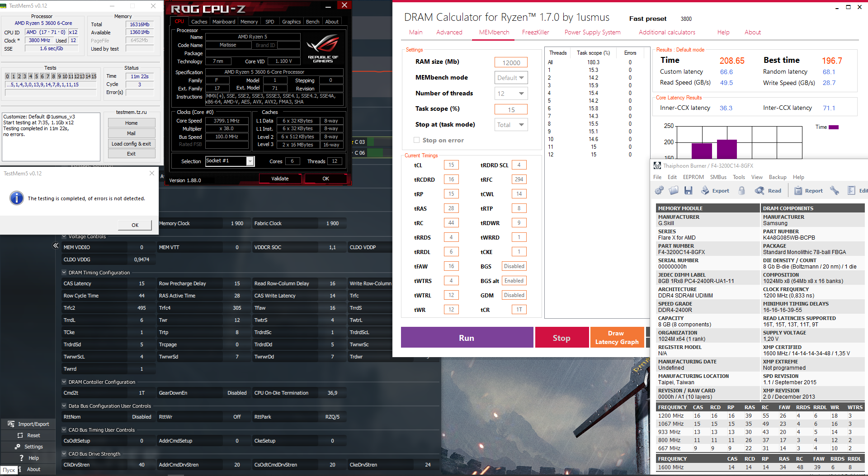Image resolution: width=868 pixels, height=476 pixels.
Task: Click the open folder icon in Thaiphoon Burner
Action: point(674,191)
